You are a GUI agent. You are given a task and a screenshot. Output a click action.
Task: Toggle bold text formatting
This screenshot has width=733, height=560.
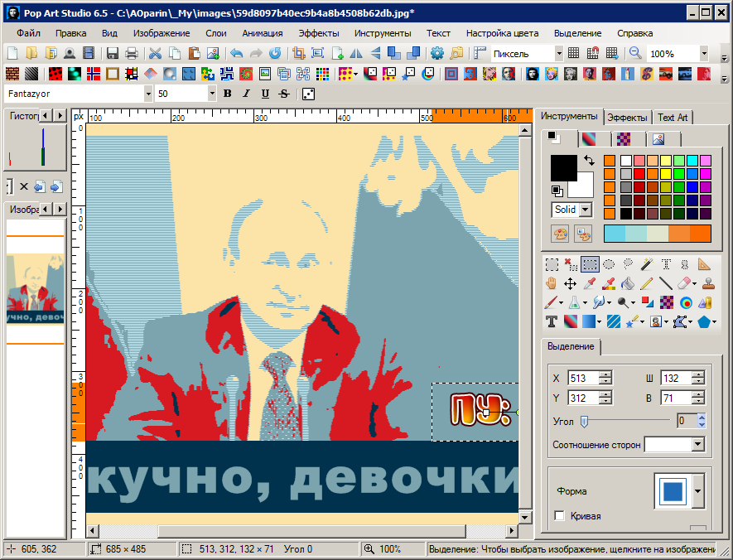coord(227,94)
